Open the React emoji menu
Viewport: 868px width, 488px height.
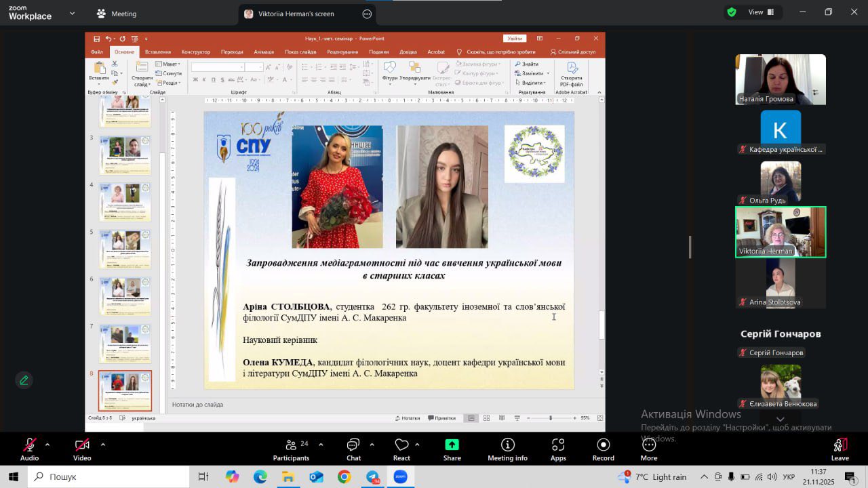[401, 449]
